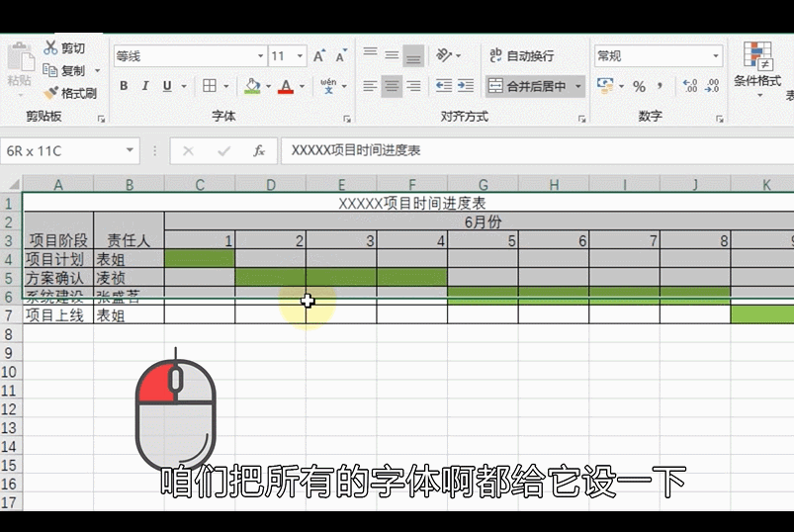Click the Increase Font Size icon

pyautogui.click(x=319, y=56)
